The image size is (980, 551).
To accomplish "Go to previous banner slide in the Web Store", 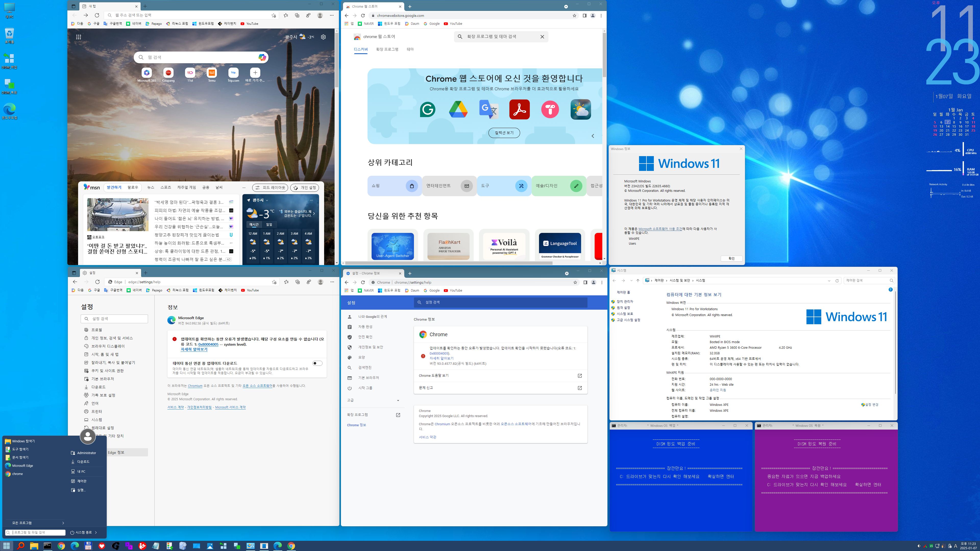I will click(x=593, y=136).
